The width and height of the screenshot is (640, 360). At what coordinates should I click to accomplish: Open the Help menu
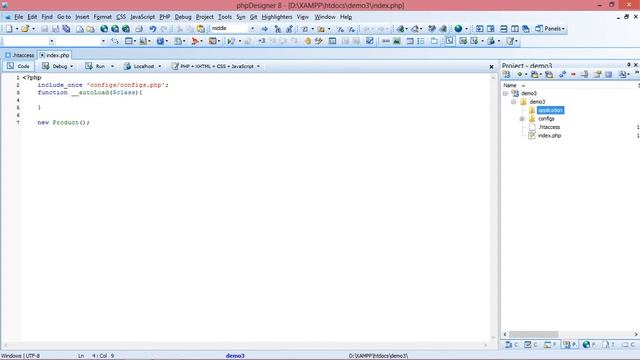pos(346,17)
